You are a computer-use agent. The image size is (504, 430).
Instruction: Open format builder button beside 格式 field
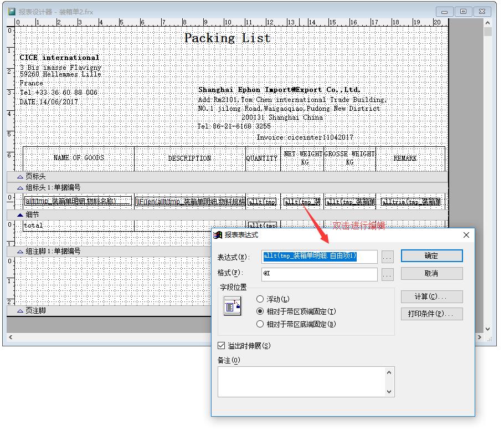(x=387, y=274)
